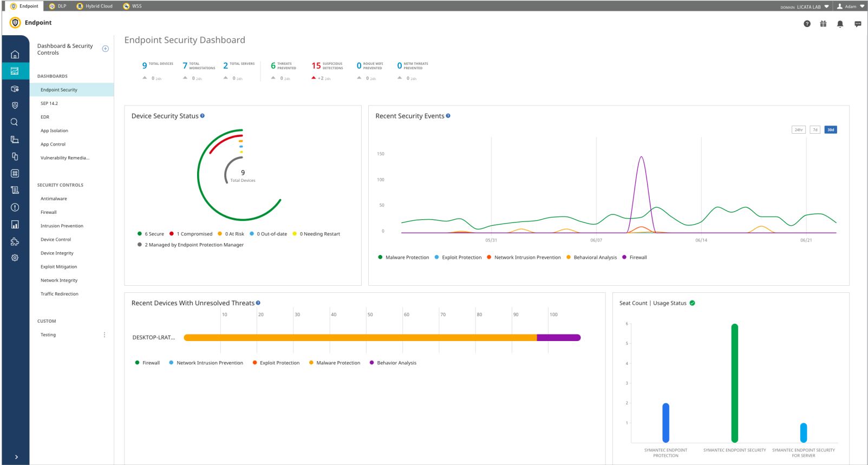Click the 1 Compromised legend entry
The width and height of the screenshot is (868, 465).
click(x=191, y=234)
